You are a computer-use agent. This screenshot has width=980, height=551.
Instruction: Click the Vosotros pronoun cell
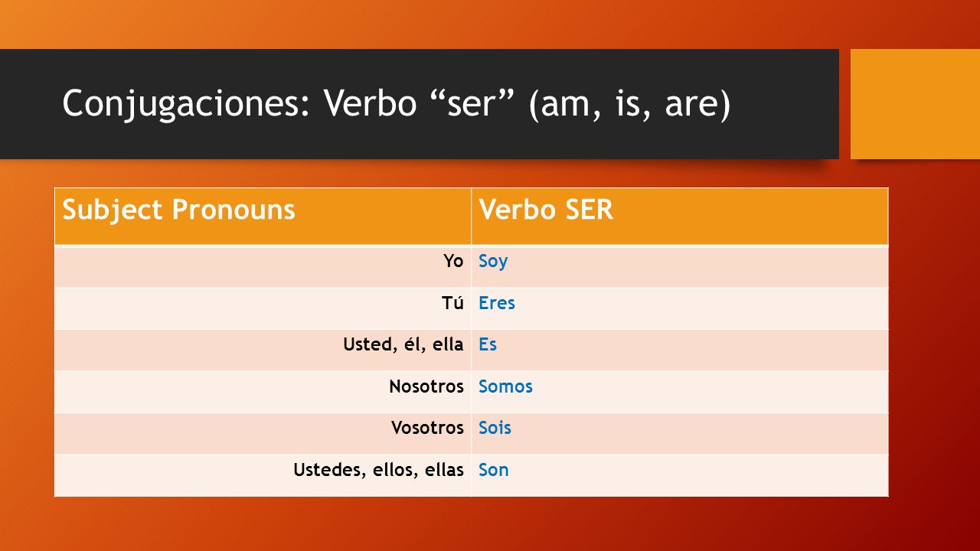[x=263, y=433]
